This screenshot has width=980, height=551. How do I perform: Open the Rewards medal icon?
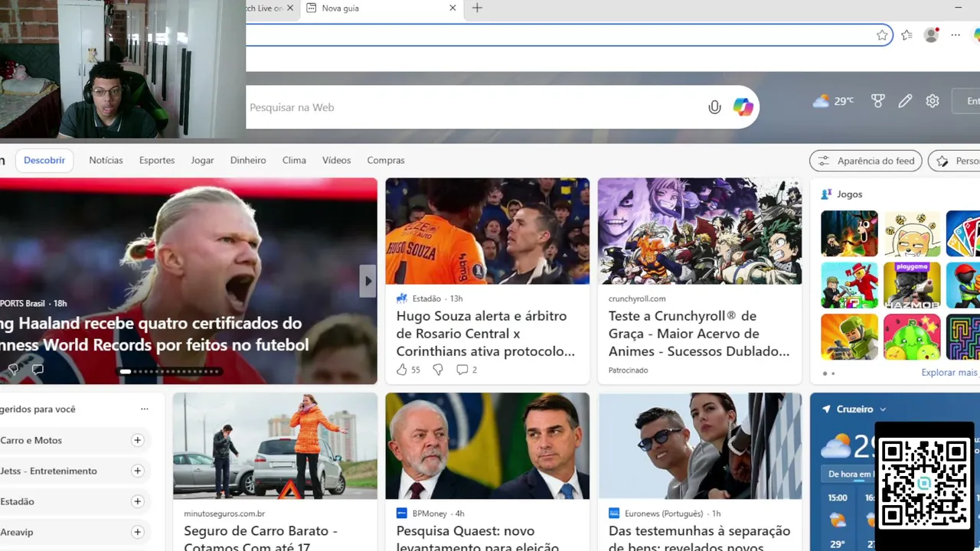click(x=878, y=101)
